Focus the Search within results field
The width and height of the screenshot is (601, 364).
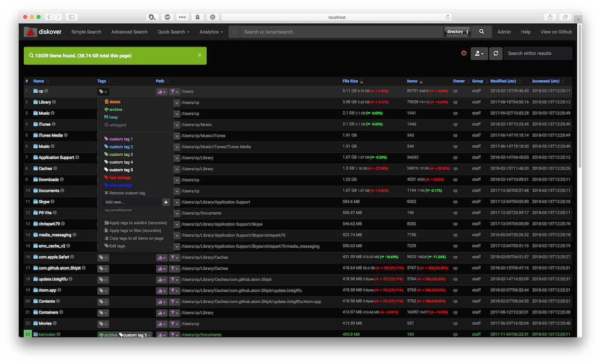click(538, 54)
